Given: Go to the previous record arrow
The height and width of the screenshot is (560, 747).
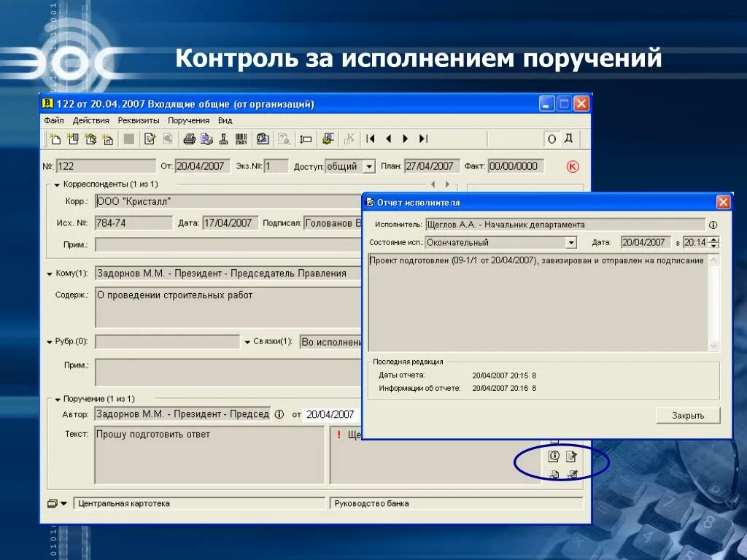Looking at the screenshot, I should point(388,139).
